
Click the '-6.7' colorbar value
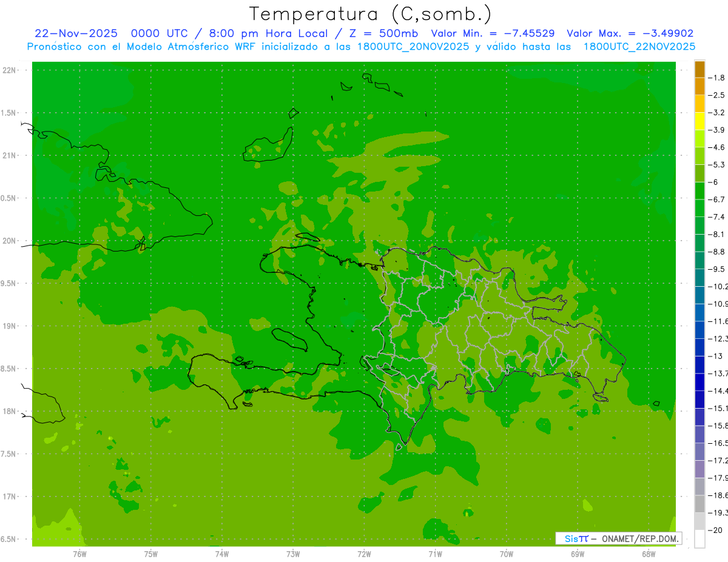click(716, 199)
